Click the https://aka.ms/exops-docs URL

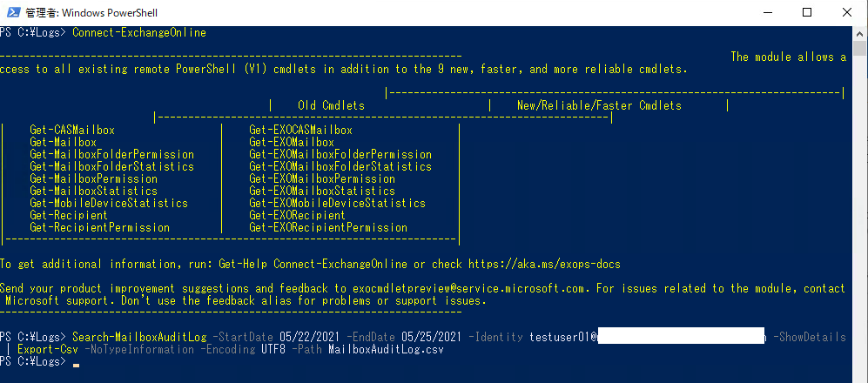(x=544, y=264)
